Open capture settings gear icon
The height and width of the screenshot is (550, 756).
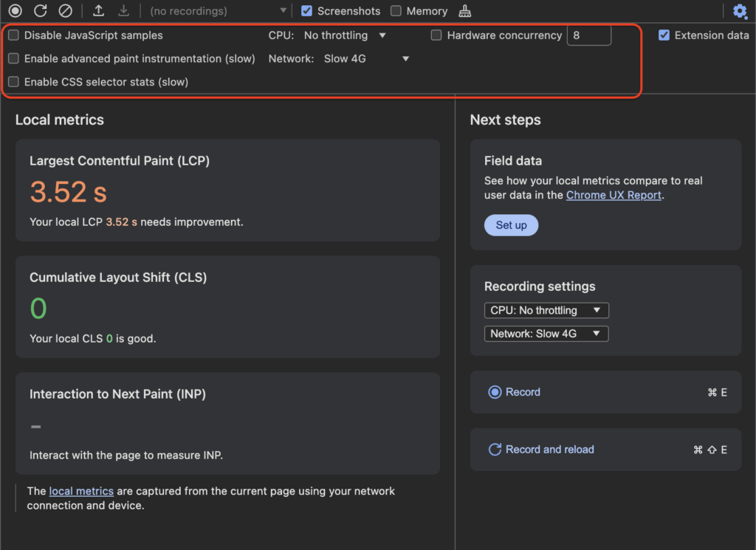(x=740, y=11)
